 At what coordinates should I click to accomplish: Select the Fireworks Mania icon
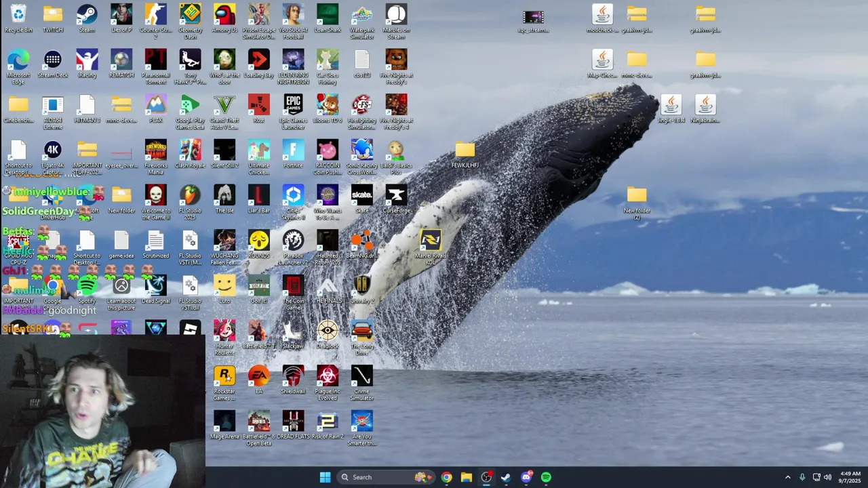click(156, 157)
